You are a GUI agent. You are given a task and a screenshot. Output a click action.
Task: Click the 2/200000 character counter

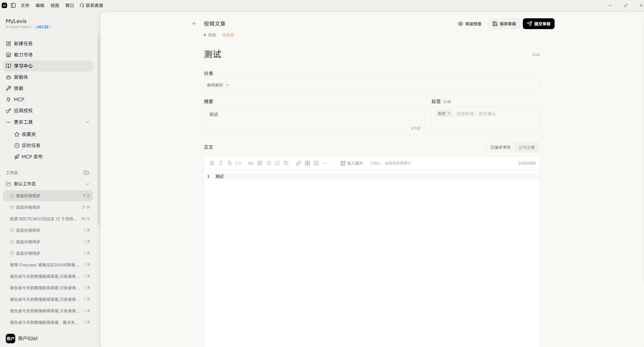pyautogui.click(x=527, y=163)
